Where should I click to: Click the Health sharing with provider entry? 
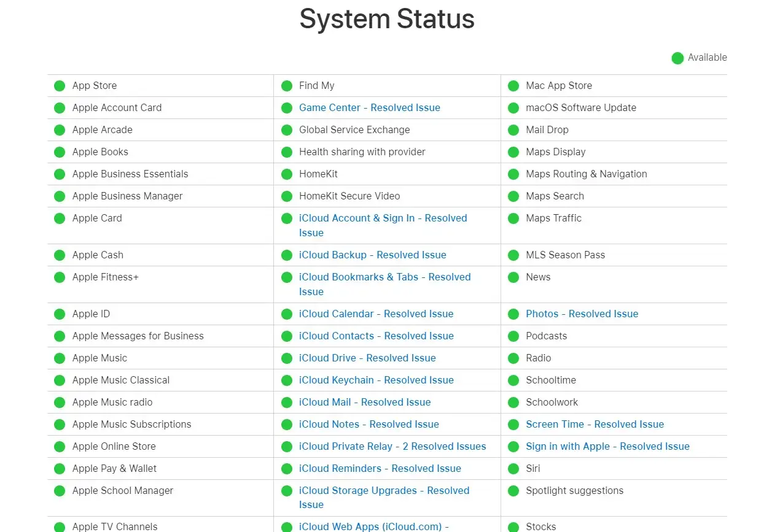(x=362, y=152)
